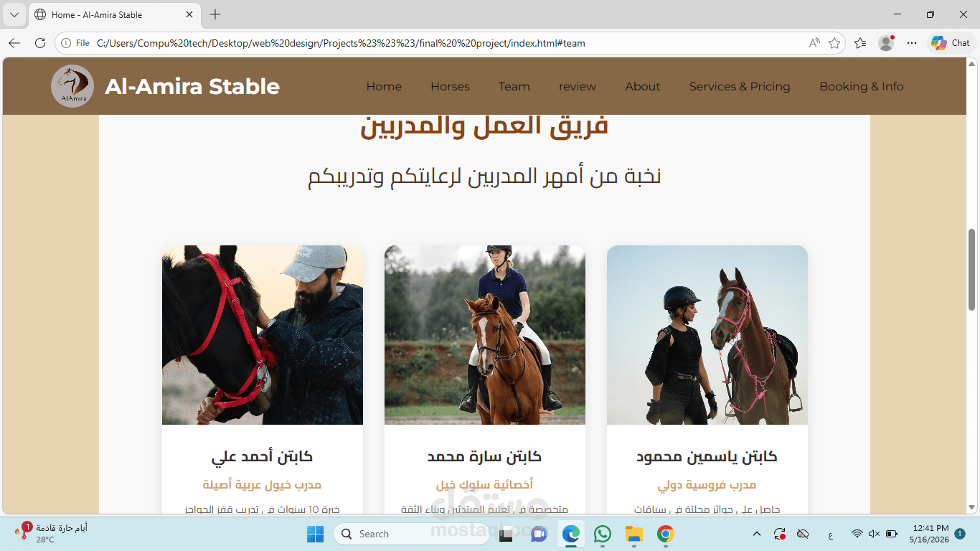This screenshot has height=551, width=980.
Task: Click the muted speaker volume icon
Action: 874,534
